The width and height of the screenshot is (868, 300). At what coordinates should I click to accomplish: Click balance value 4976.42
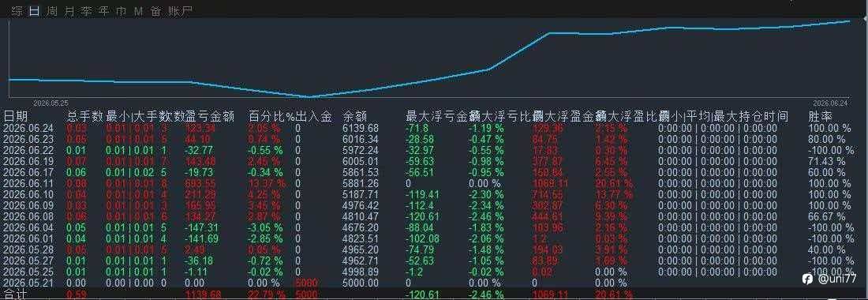point(361,205)
